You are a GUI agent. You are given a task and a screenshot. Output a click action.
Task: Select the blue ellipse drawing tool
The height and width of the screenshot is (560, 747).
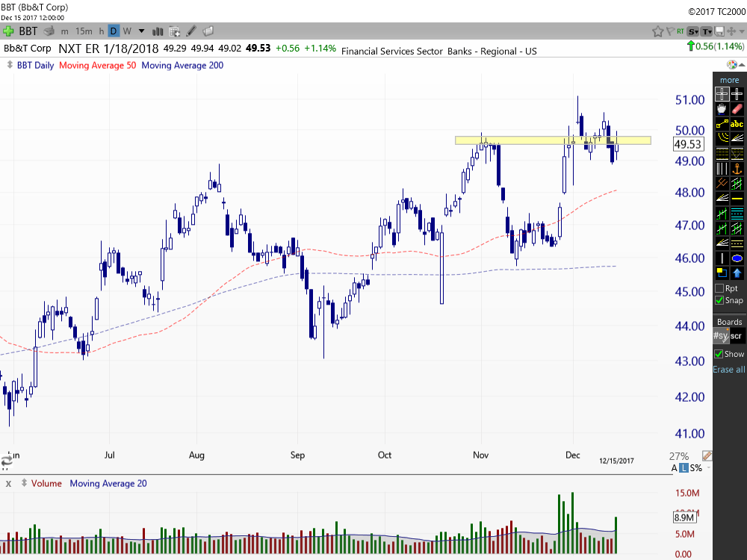click(x=737, y=258)
